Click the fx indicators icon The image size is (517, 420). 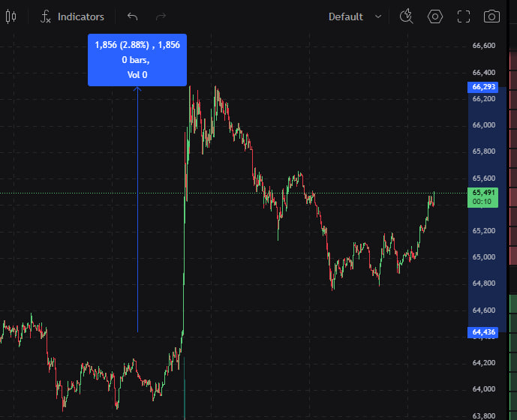(46, 16)
